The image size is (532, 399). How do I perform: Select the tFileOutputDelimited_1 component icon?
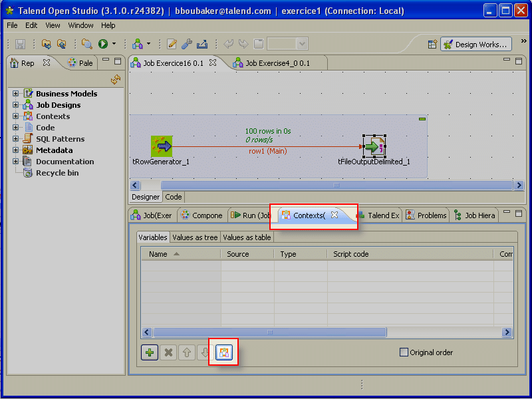coord(374,146)
